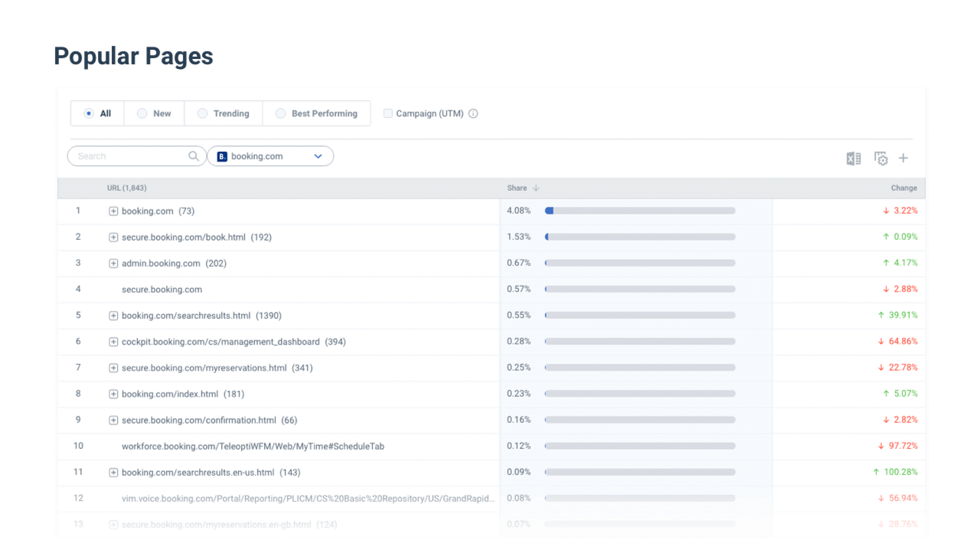Click the Share sort arrow icon
This screenshot has width=980, height=550.
point(536,188)
